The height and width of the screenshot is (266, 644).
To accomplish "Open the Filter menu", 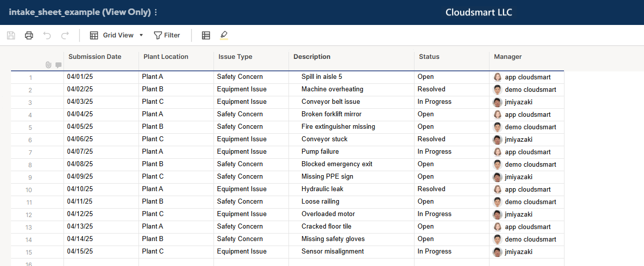I will [167, 35].
